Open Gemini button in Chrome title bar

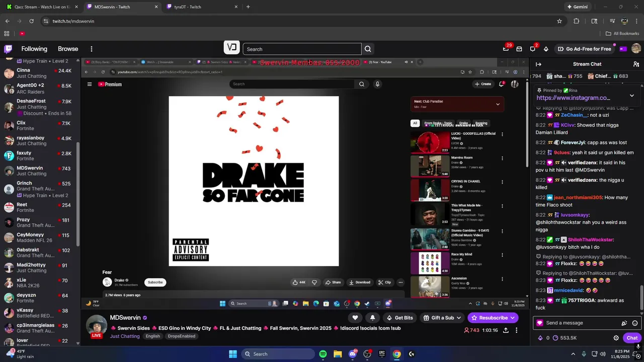[x=578, y=7]
